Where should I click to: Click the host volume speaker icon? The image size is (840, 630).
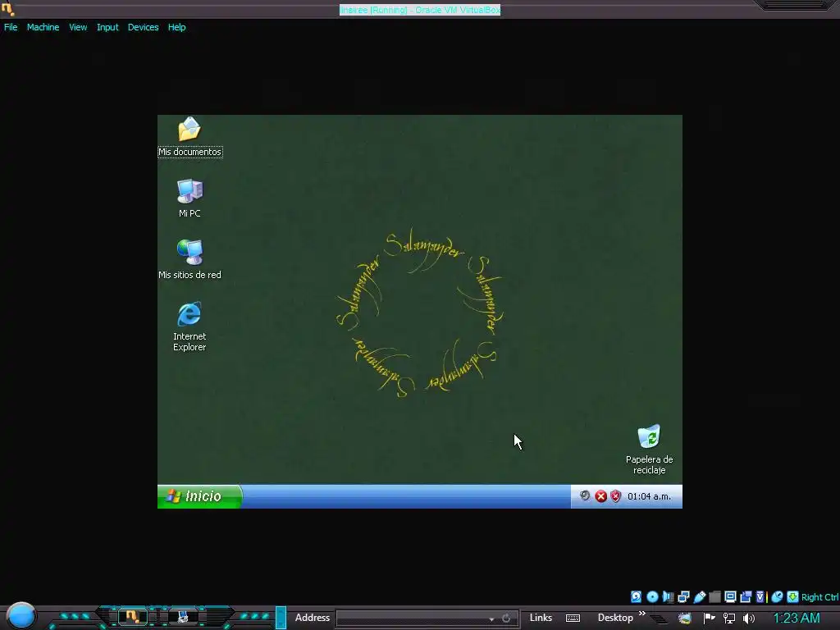click(749, 619)
